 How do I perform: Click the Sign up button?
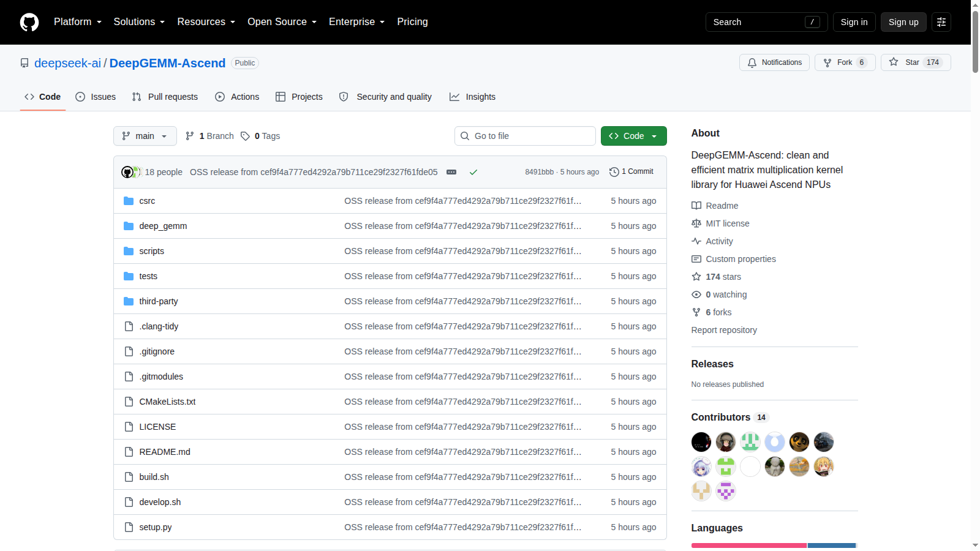[x=903, y=22]
